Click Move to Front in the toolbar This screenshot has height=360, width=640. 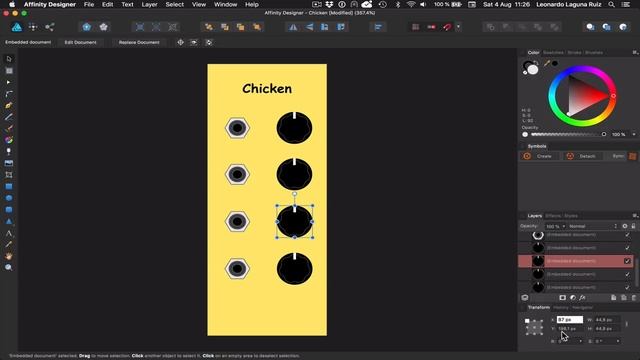point(257,27)
